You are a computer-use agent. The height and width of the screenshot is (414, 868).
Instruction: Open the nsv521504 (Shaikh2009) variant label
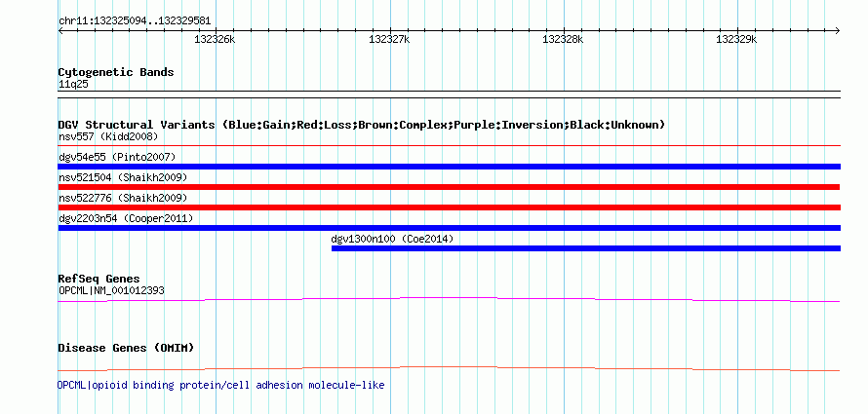[x=123, y=177]
